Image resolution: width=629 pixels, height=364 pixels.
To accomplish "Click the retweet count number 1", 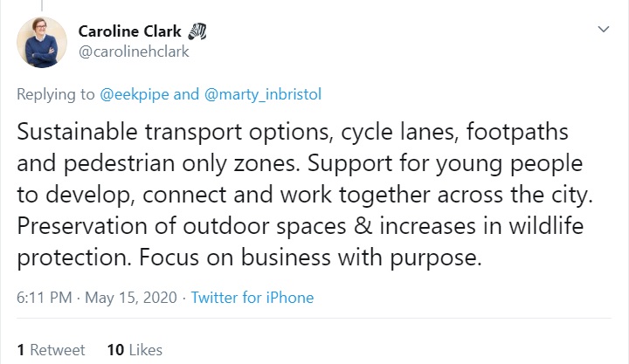I will tap(21, 350).
